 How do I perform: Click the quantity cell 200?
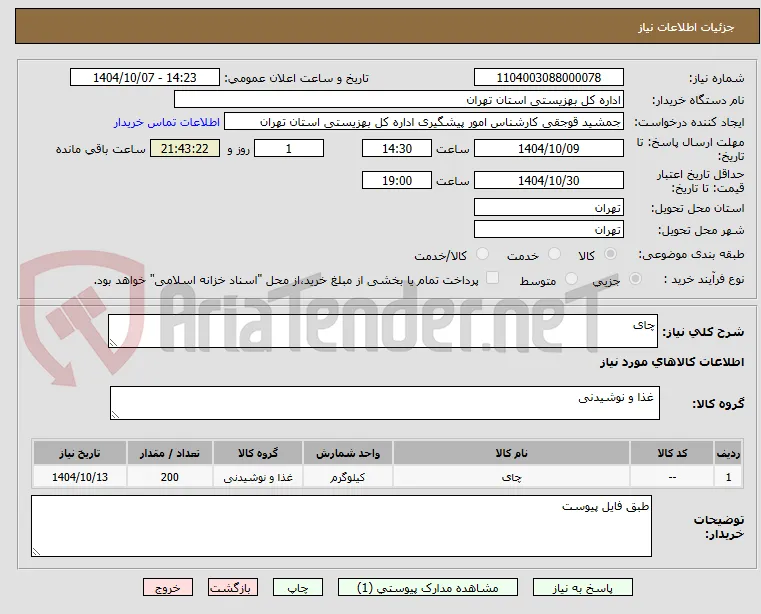point(170,477)
